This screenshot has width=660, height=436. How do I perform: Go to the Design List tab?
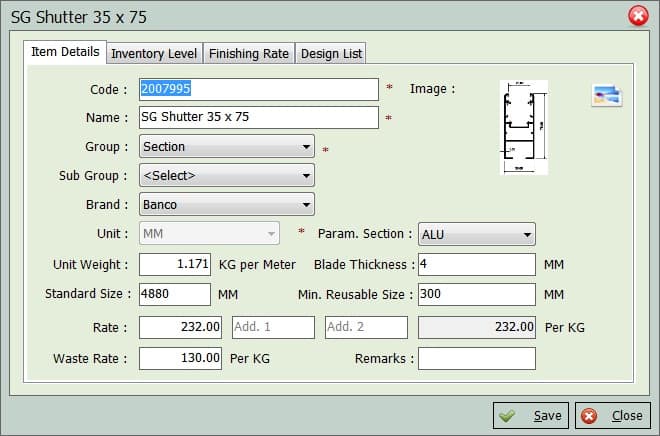[331, 53]
